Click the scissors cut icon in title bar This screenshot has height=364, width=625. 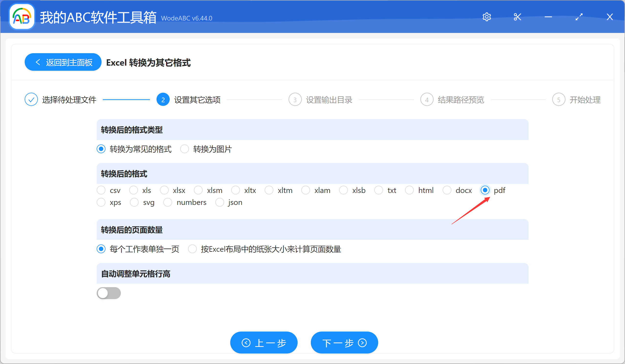pos(517,17)
